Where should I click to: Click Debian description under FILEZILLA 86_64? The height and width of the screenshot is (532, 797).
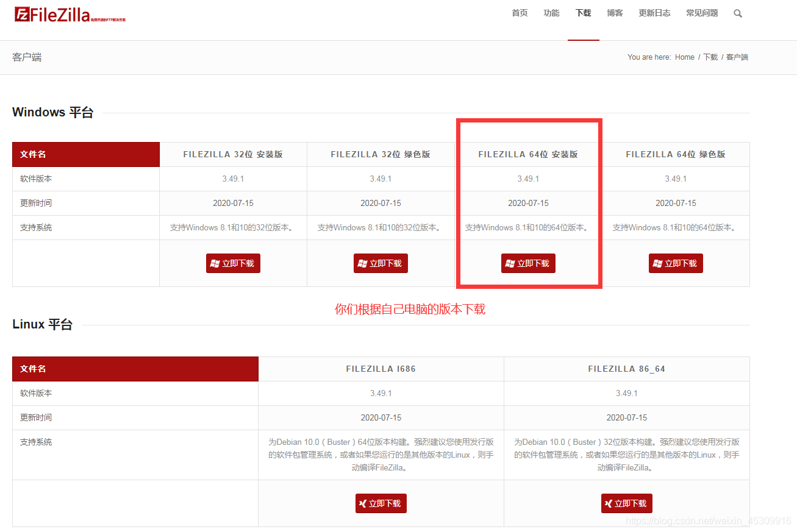[x=627, y=455]
